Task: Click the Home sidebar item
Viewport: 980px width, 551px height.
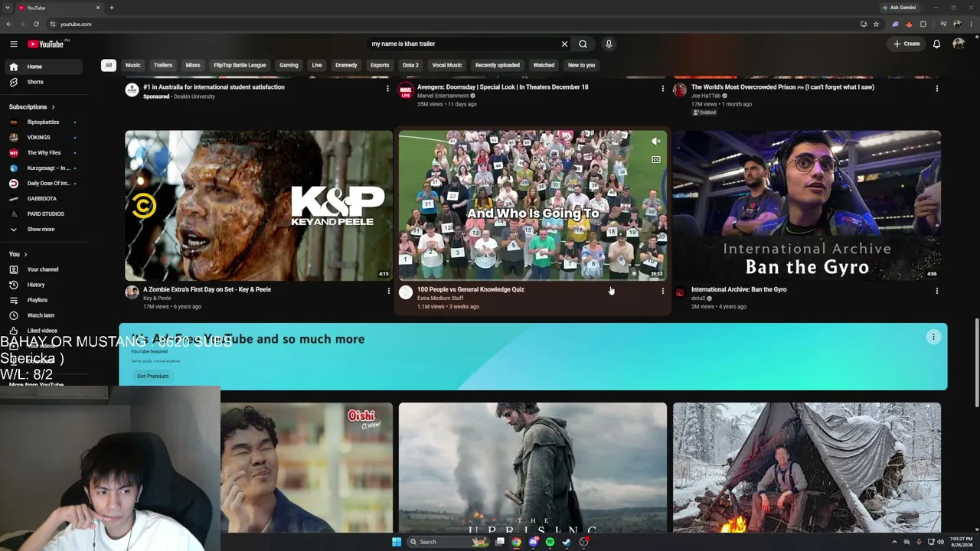Action: tap(44, 67)
